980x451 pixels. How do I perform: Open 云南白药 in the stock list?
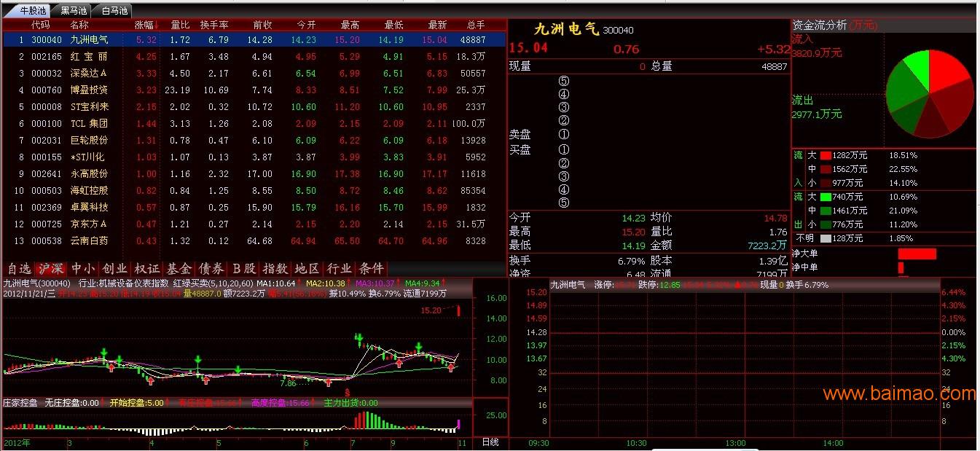pyautogui.click(x=88, y=241)
